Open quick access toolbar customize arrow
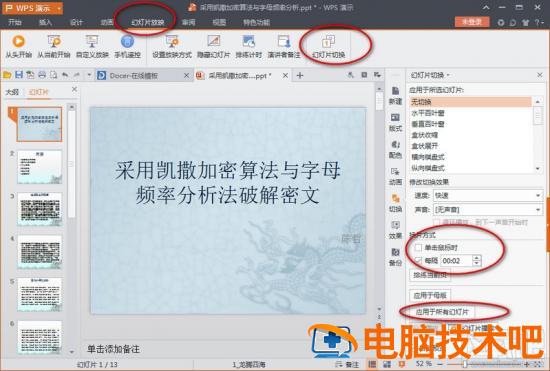Image resolution: width=550 pixels, height=371 pixels. pyautogui.click(x=89, y=75)
